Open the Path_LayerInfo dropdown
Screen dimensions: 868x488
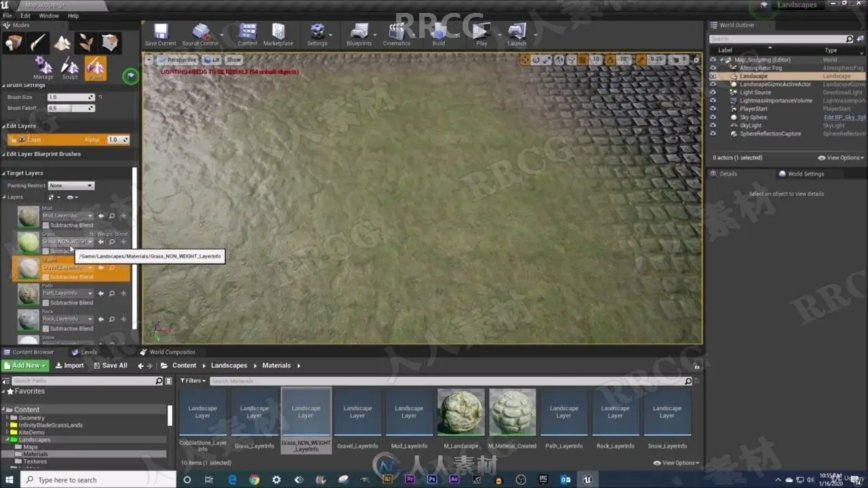[67, 293]
